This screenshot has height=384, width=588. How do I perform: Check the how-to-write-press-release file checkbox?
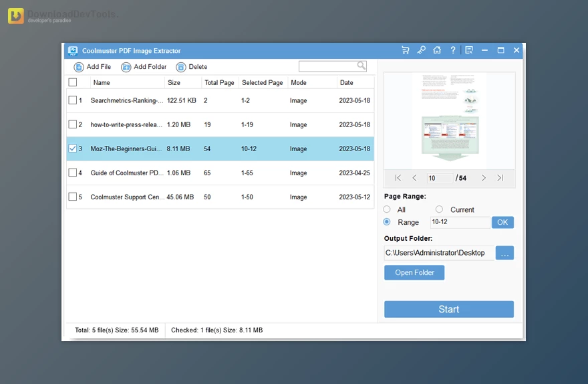73,124
